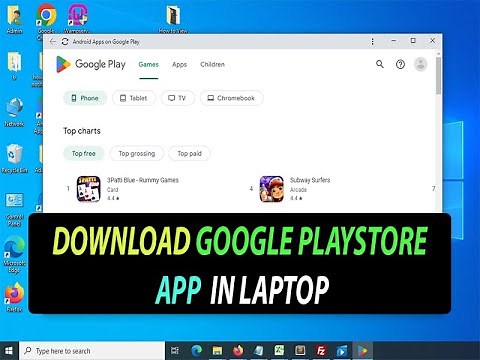Select the Wampserver desktop shortcut
The image size is (480, 360).
pos(77,19)
